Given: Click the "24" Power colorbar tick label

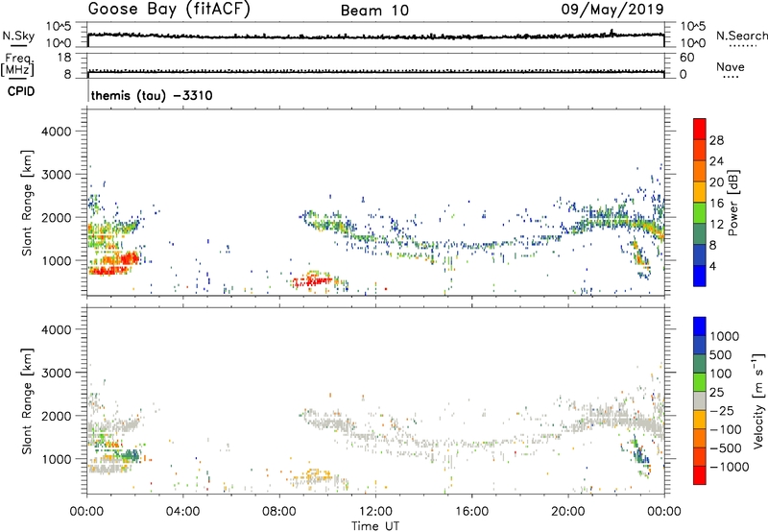Looking at the screenshot, I should pyautogui.click(x=716, y=161).
